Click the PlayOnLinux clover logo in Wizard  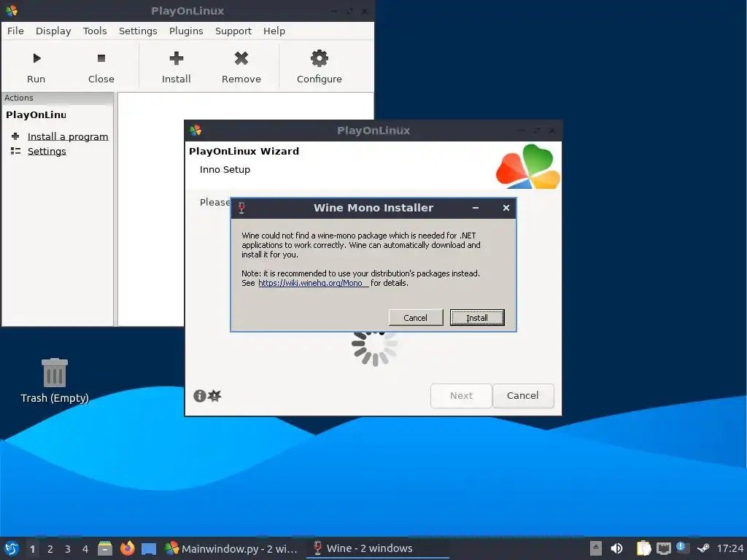[528, 167]
